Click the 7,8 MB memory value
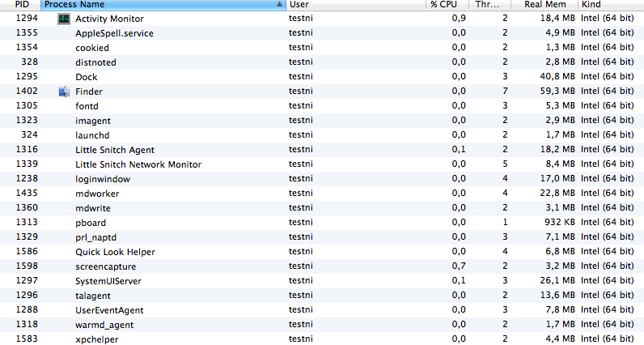This screenshot has height=345, width=644. click(x=560, y=309)
